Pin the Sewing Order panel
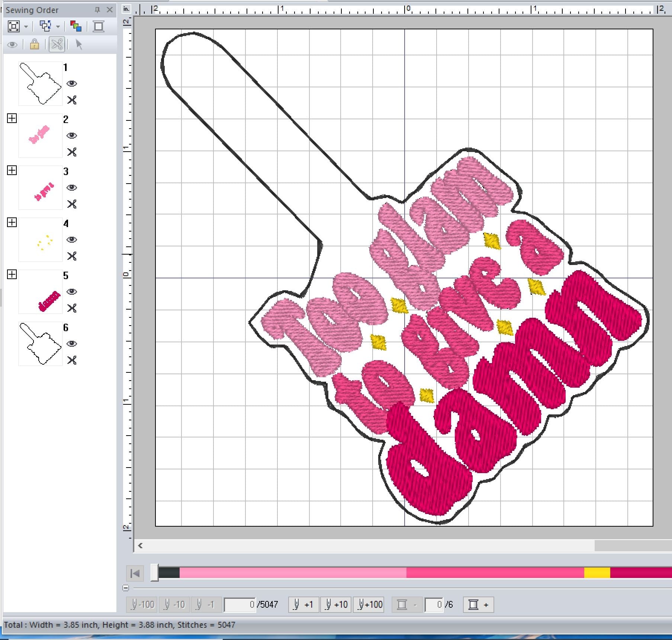This screenshot has width=672, height=640. (x=97, y=10)
